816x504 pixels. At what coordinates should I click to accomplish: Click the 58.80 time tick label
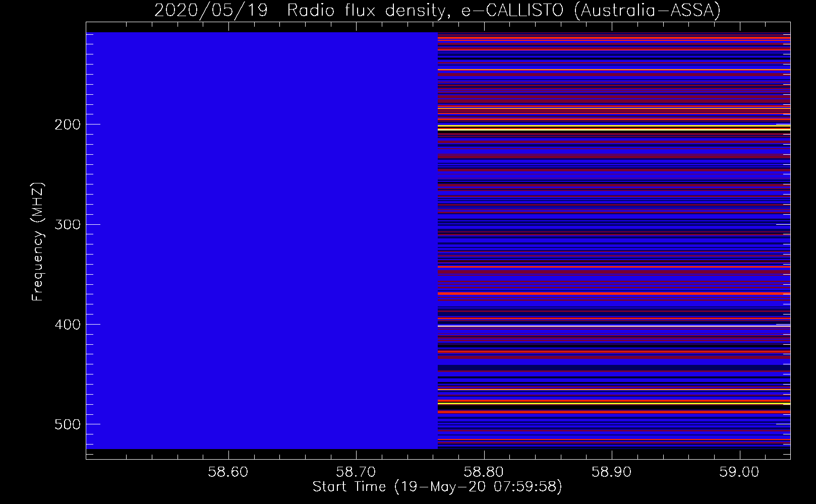[x=484, y=472]
